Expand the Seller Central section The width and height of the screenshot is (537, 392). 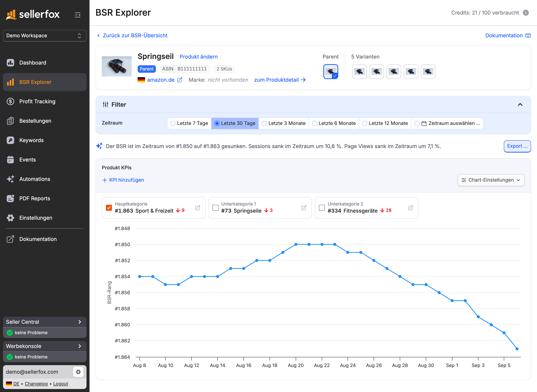pos(45,322)
